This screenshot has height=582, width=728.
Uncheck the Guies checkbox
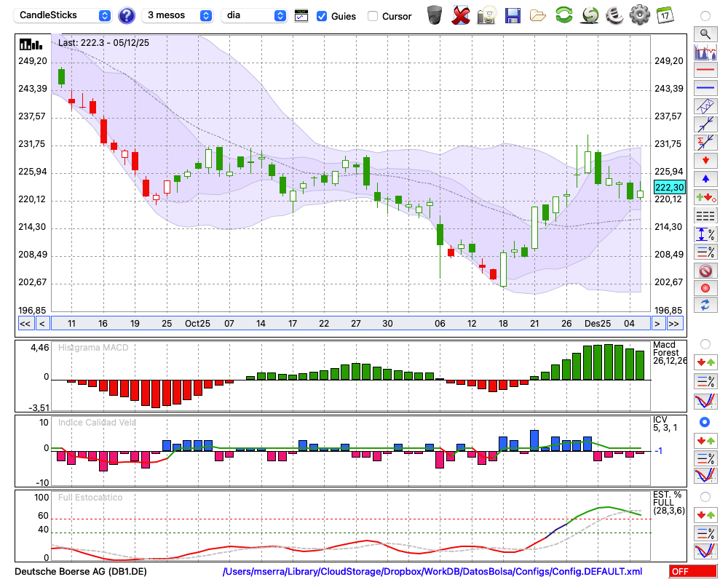[x=322, y=16]
